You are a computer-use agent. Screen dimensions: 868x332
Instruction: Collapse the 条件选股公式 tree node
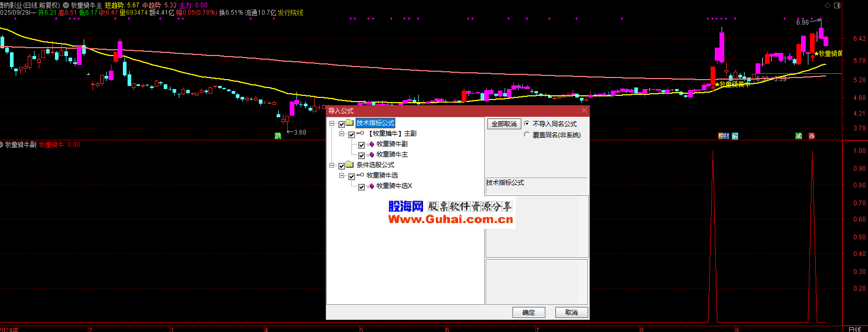tap(332, 165)
